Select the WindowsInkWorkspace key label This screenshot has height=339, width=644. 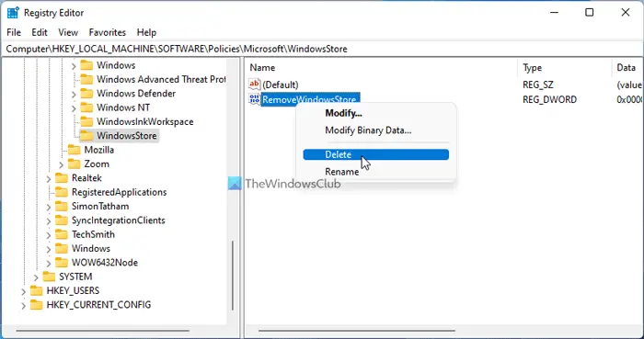coord(145,122)
